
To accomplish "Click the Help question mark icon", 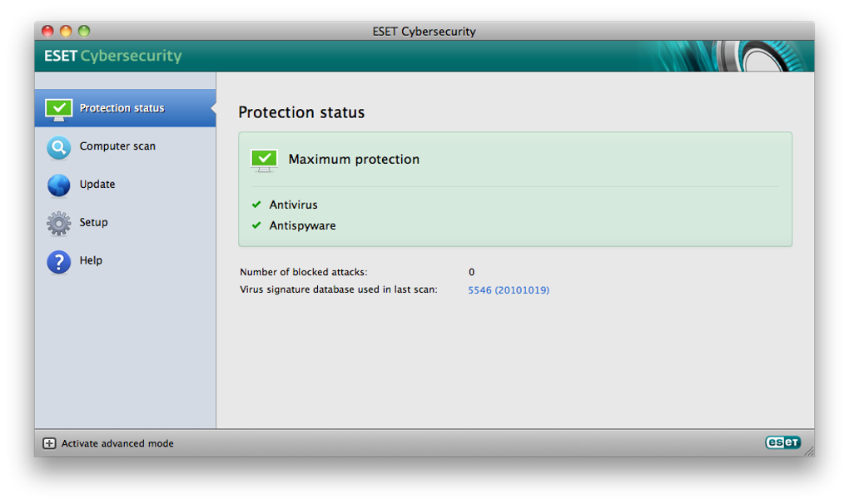I will click(x=58, y=261).
